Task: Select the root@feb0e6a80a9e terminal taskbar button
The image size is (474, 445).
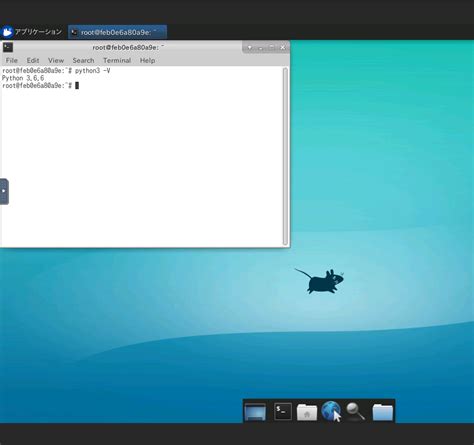Action: 117,32
